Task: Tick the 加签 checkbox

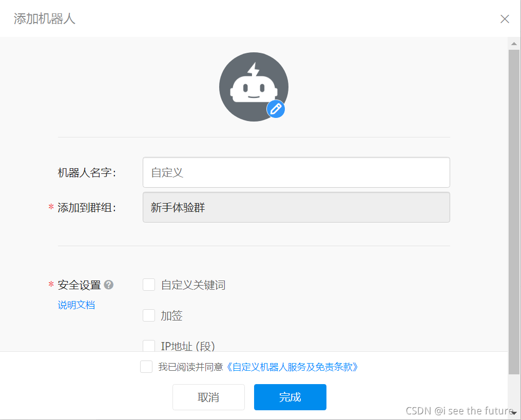Action: [149, 315]
